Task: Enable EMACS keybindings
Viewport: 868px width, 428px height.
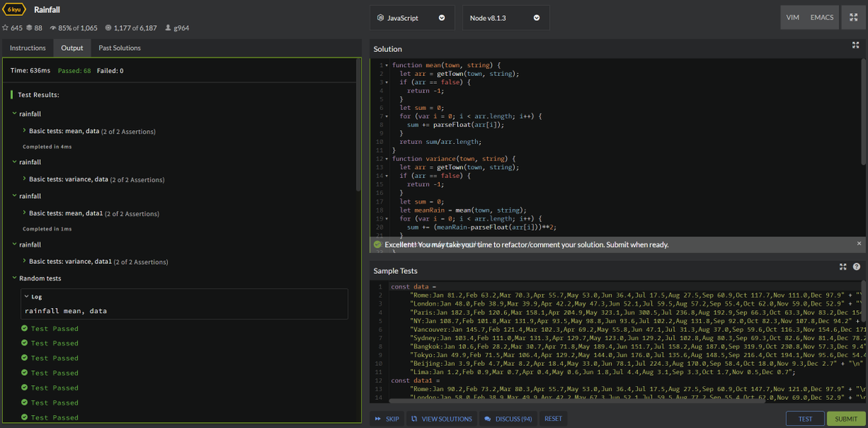Action: coord(822,17)
